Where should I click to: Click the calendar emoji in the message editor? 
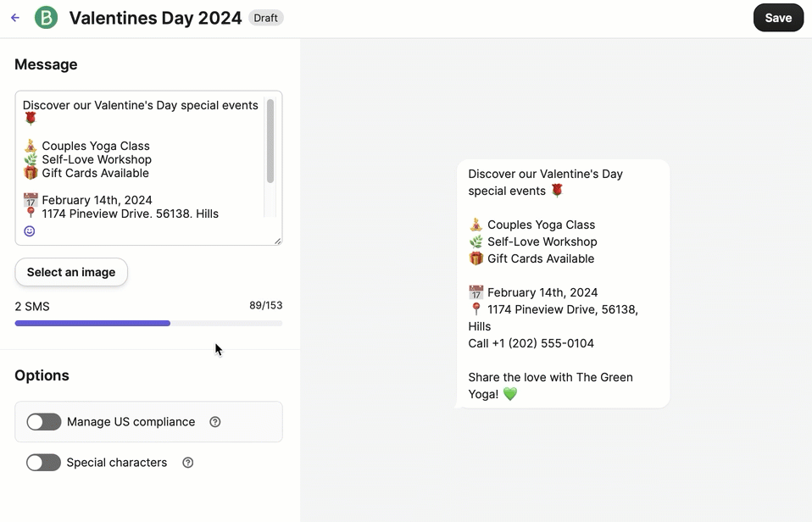coord(31,200)
